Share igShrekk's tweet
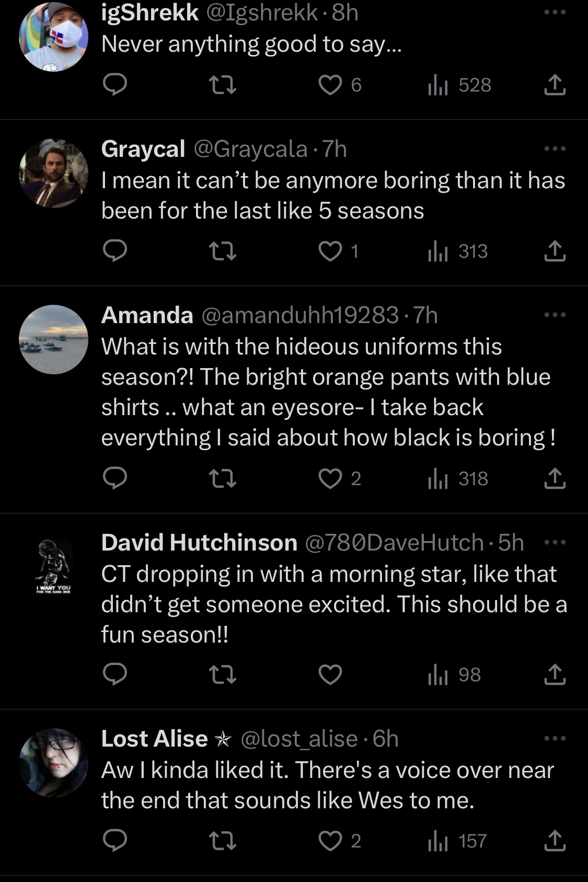Viewport: 588px width, 882px height. (555, 85)
